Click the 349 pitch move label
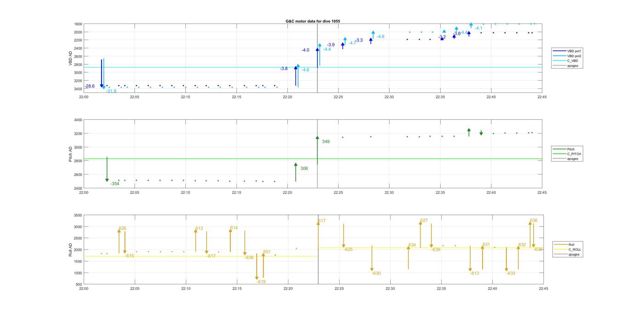This screenshot has height=319, width=644. pyautogui.click(x=326, y=142)
